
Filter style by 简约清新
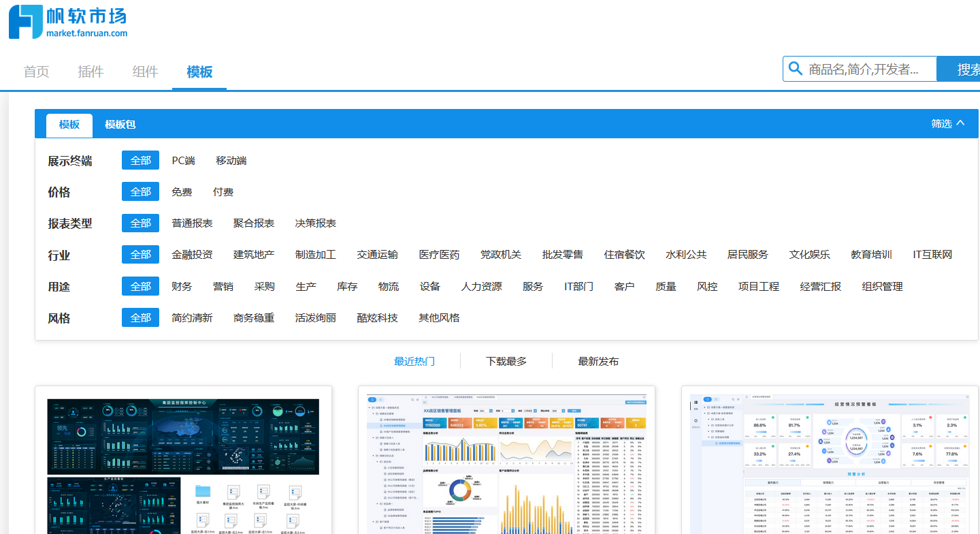coord(192,318)
